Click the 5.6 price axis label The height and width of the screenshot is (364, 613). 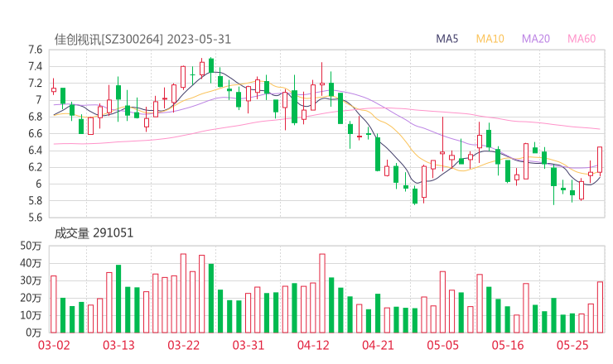[x=35, y=218]
